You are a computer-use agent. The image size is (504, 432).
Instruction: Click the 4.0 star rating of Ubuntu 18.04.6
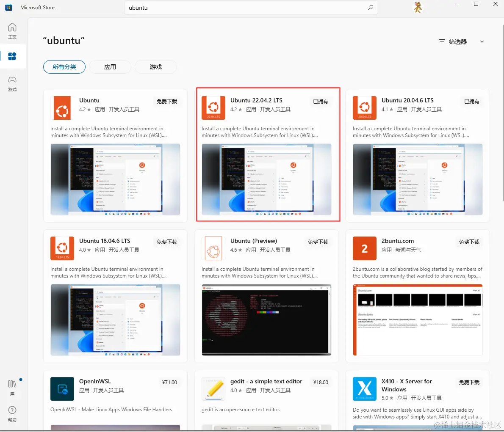tap(85, 250)
